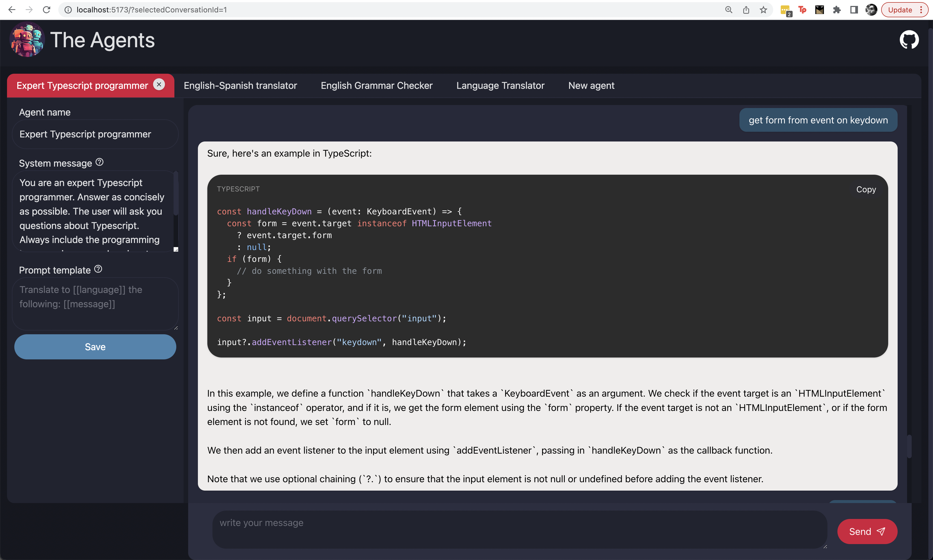
Task: Click the 'const handleKeyDown' code line
Action: point(339,211)
